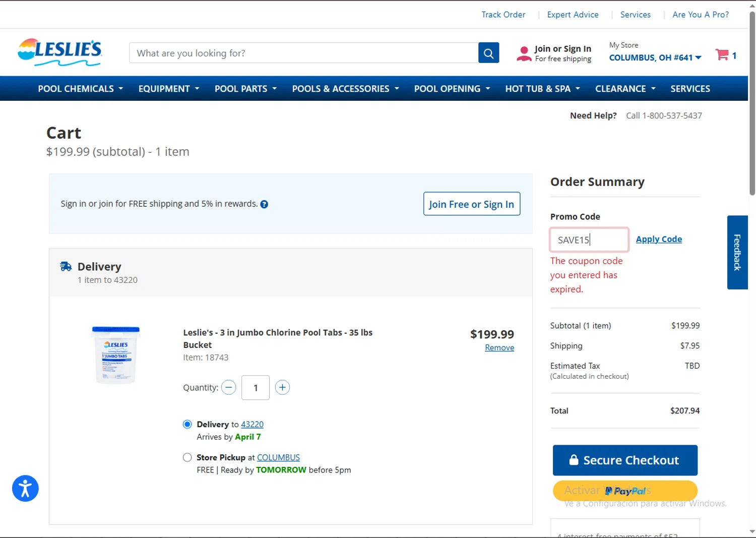Viewport: 756px width, 538px height.
Task: Click the expired coupon code error message
Action: pos(586,275)
